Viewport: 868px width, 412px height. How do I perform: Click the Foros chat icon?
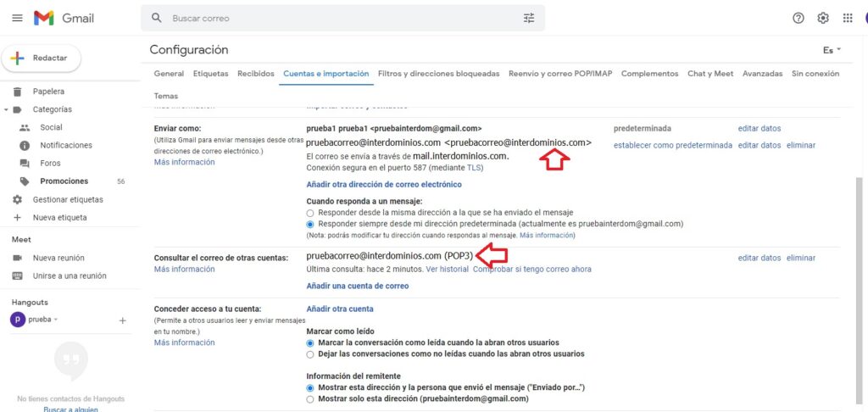click(x=25, y=164)
